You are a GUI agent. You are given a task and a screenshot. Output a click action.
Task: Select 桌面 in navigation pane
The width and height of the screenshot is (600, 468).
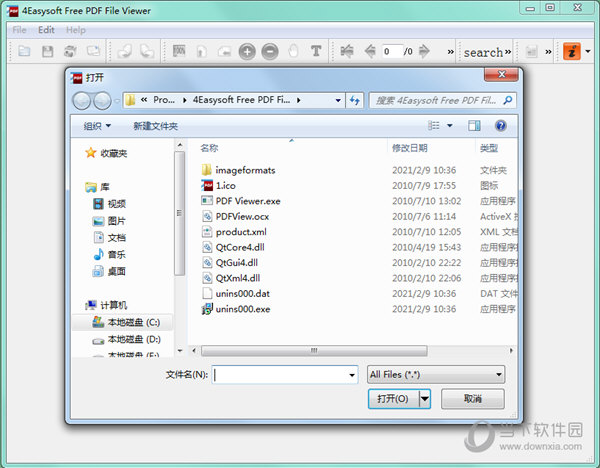pyautogui.click(x=109, y=271)
